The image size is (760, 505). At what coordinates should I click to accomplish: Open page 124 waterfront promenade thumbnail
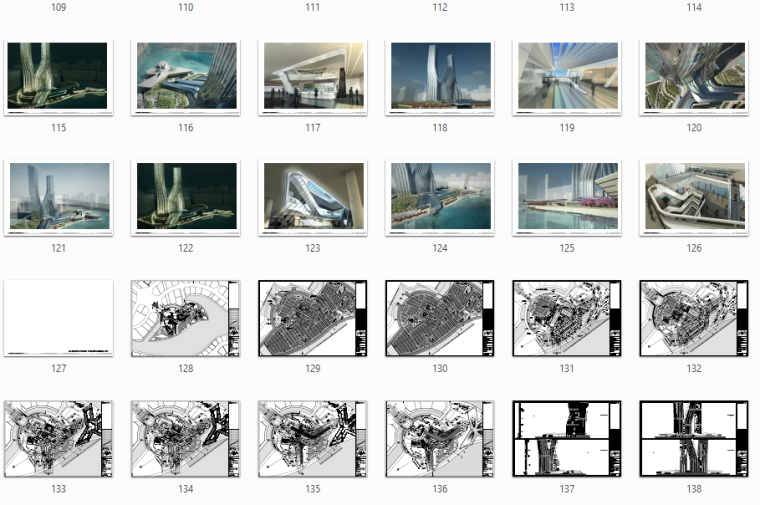tap(440, 198)
